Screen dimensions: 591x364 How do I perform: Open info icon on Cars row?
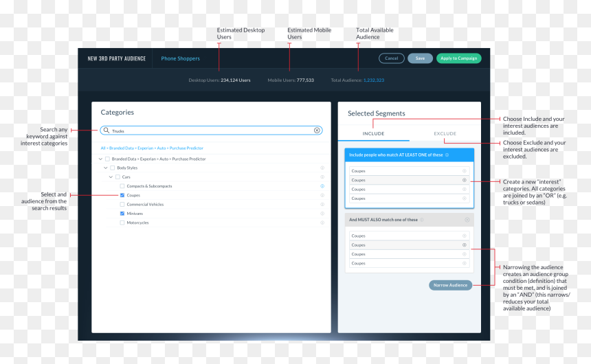tap(322, 177)
